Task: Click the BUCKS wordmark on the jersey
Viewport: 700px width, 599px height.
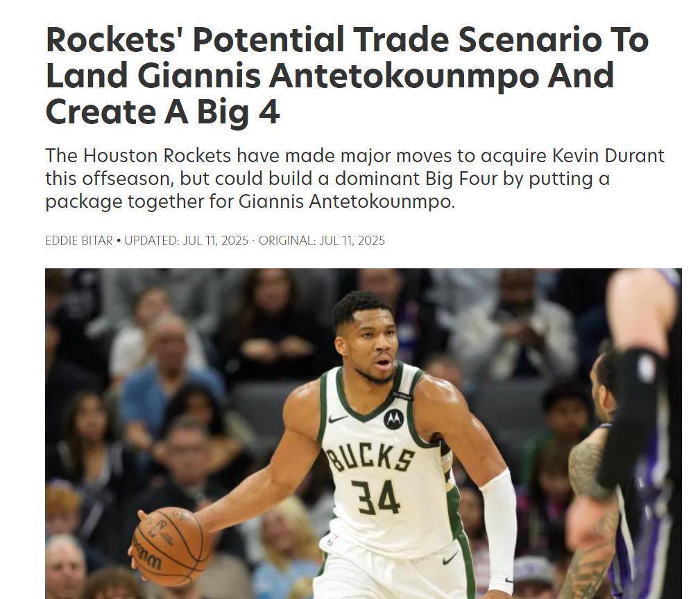Action: click(370, 458)
